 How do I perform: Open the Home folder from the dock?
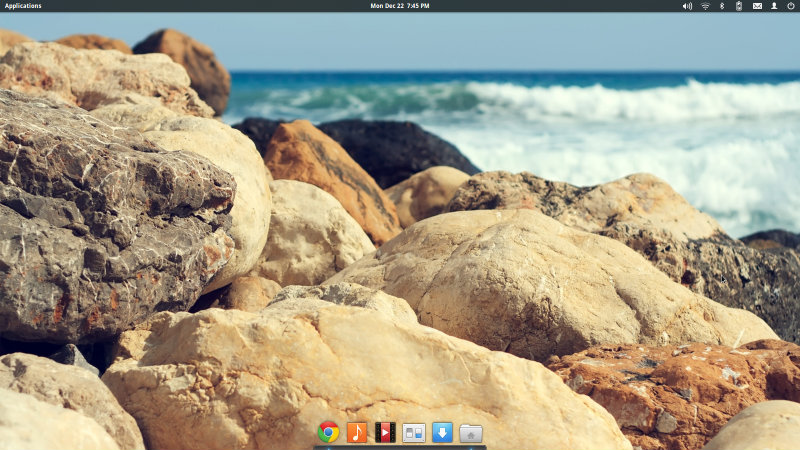470,433
